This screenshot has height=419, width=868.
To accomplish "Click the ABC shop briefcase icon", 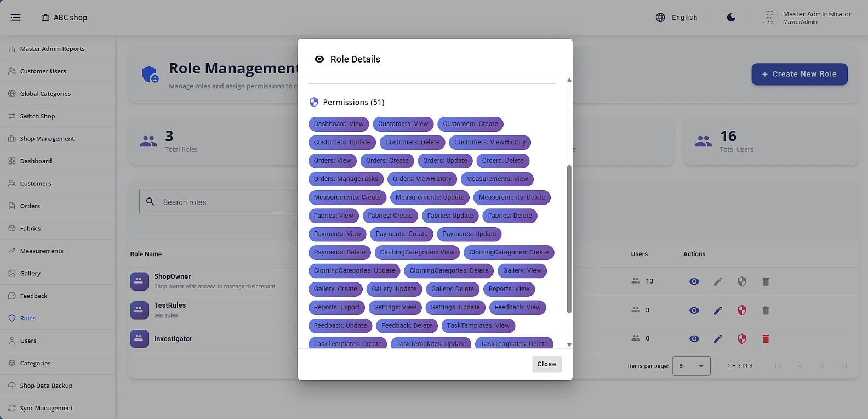I will pyautogui.click(x=45, y=18).
